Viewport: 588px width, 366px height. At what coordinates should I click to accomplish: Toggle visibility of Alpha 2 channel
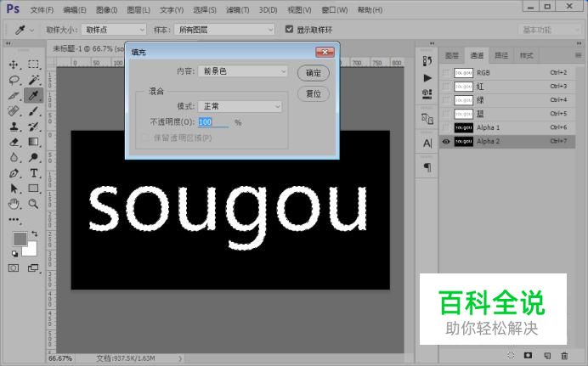pos(446,142)
